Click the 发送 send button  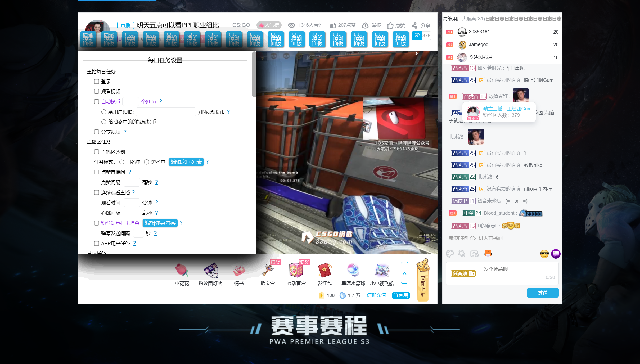click(x=543, y=293)
